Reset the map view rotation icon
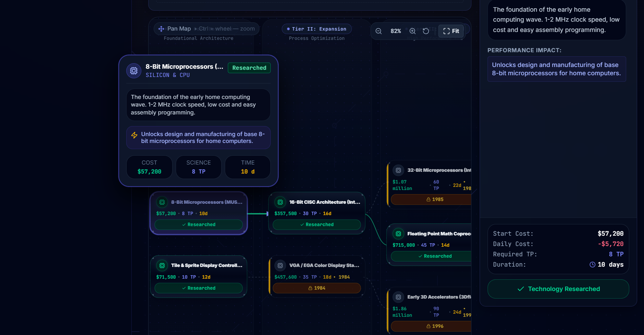Viewport: 644px width, 335px height. pos(426,31)
